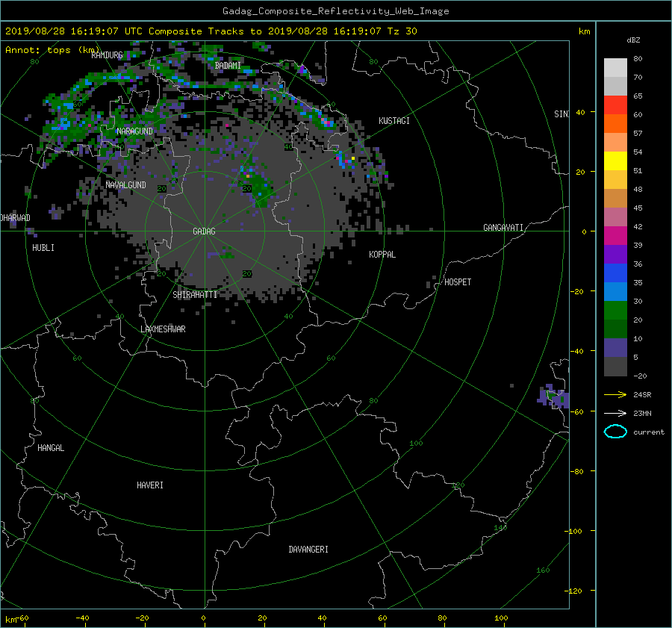672x628 pixels.
Task: Click the HUBLI town label
Action: (43, 248)
